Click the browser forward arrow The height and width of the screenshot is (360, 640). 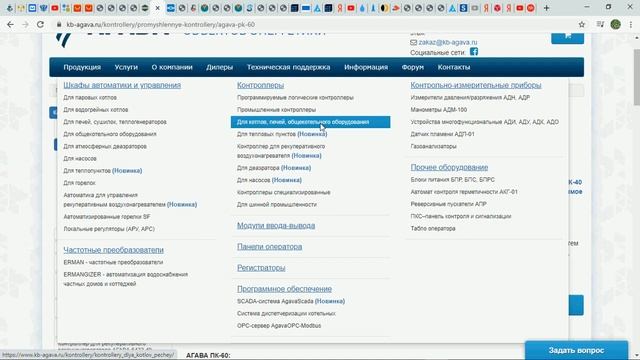click(25, 24)
